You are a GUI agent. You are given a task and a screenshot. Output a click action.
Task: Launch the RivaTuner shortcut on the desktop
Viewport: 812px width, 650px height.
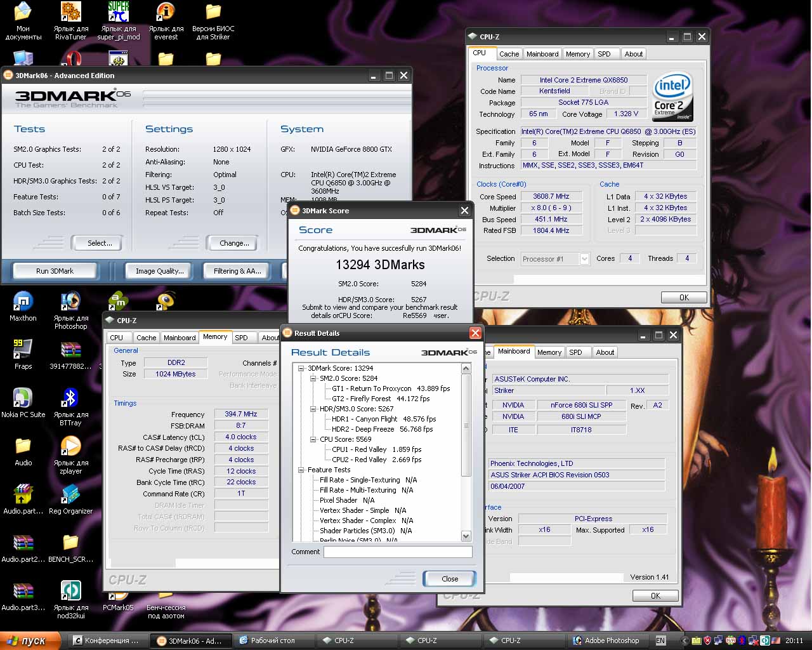point(70,21)
